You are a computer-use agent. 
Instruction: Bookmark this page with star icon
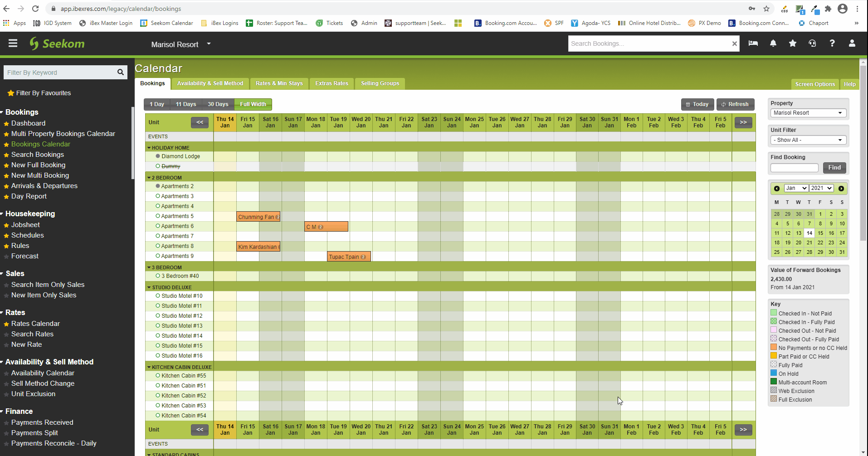click(766, 9)
